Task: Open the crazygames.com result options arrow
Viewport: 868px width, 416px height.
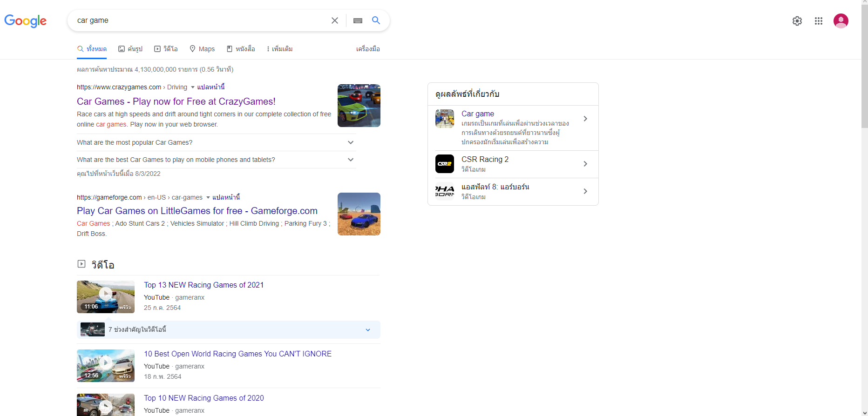Action: 193,87
